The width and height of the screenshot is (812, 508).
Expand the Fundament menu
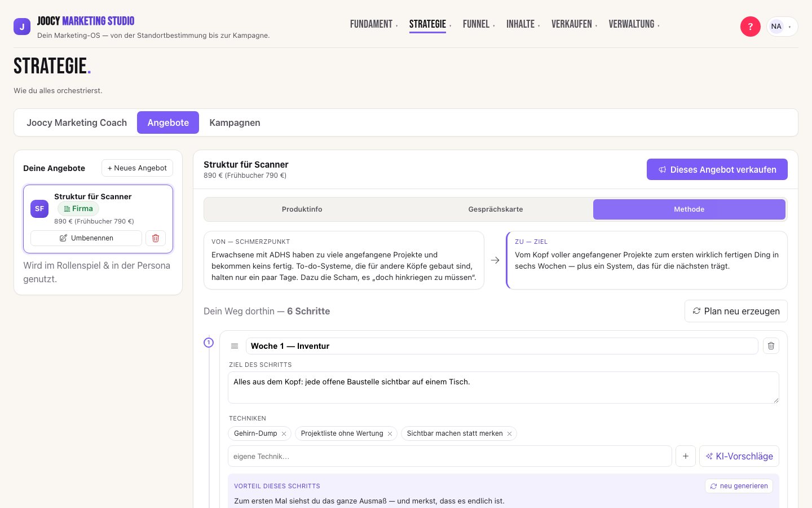pyautogui.click(x=374, y=24)
